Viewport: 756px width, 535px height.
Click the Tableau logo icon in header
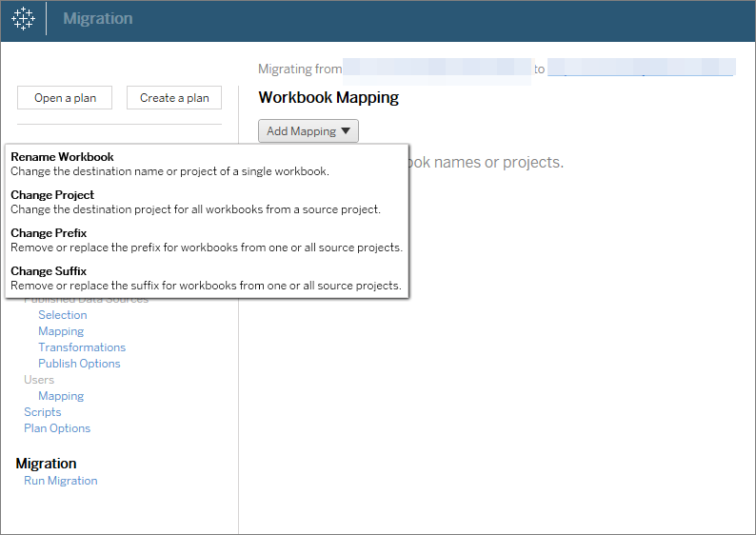[23, 19]
